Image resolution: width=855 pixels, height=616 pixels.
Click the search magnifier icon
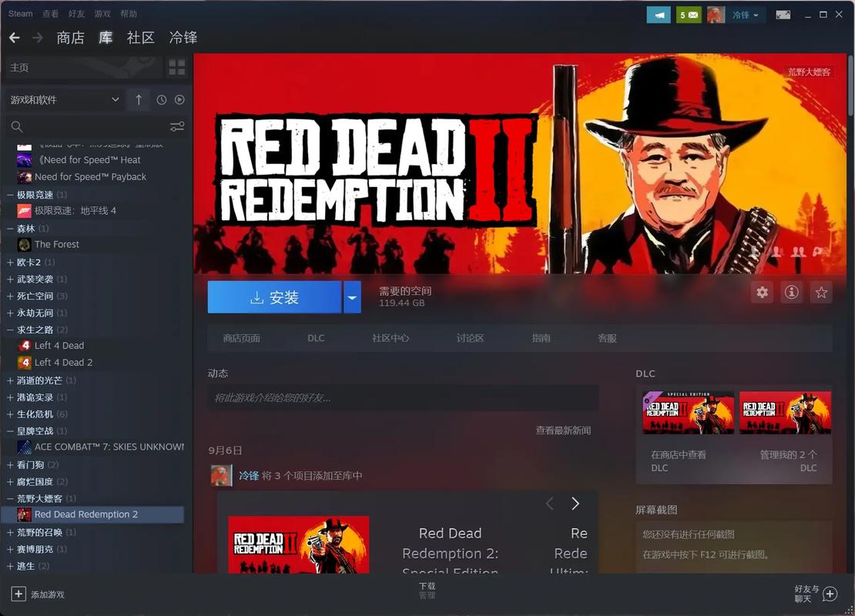pyautogui.click(x=17, y=126)
